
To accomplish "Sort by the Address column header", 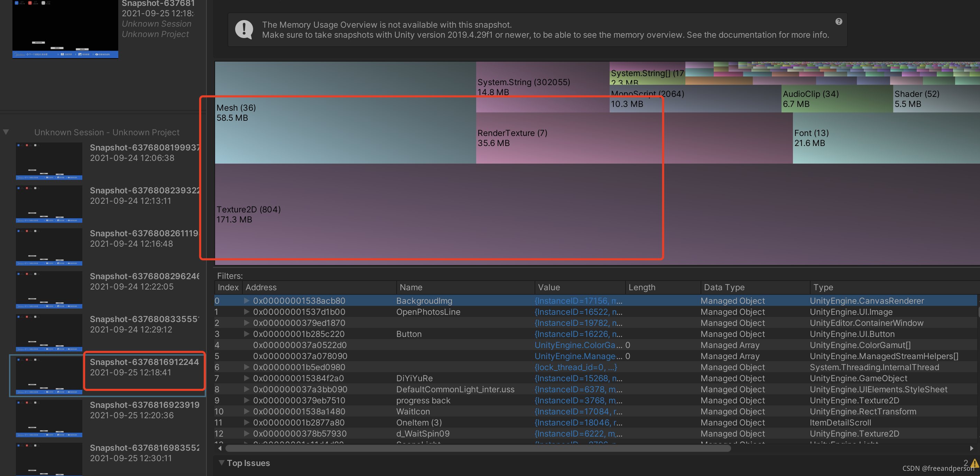I will coord(261,287).
